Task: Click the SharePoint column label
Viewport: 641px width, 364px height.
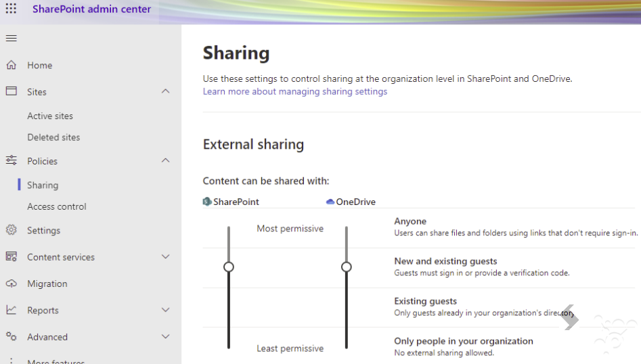Action: coord(236,202)
